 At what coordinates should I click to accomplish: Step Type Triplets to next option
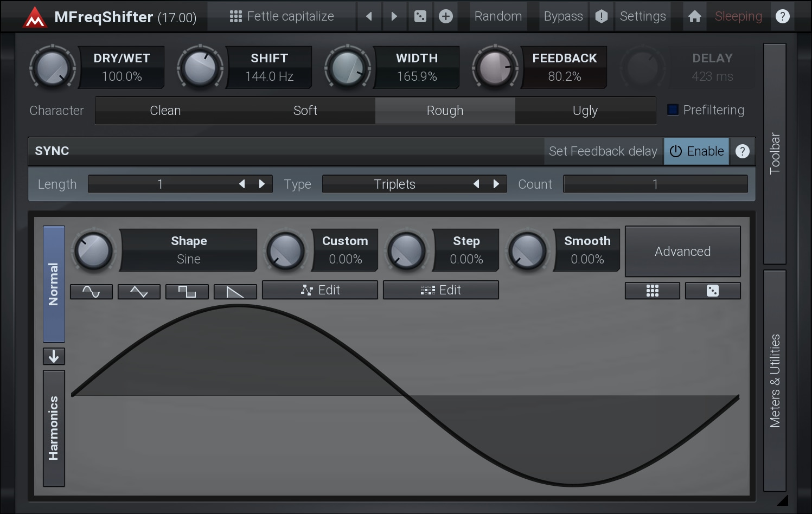click(496, 184)
